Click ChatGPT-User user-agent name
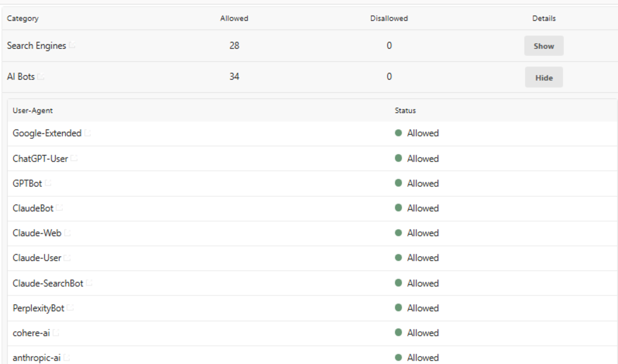618x364 pixels. (40, 158)
